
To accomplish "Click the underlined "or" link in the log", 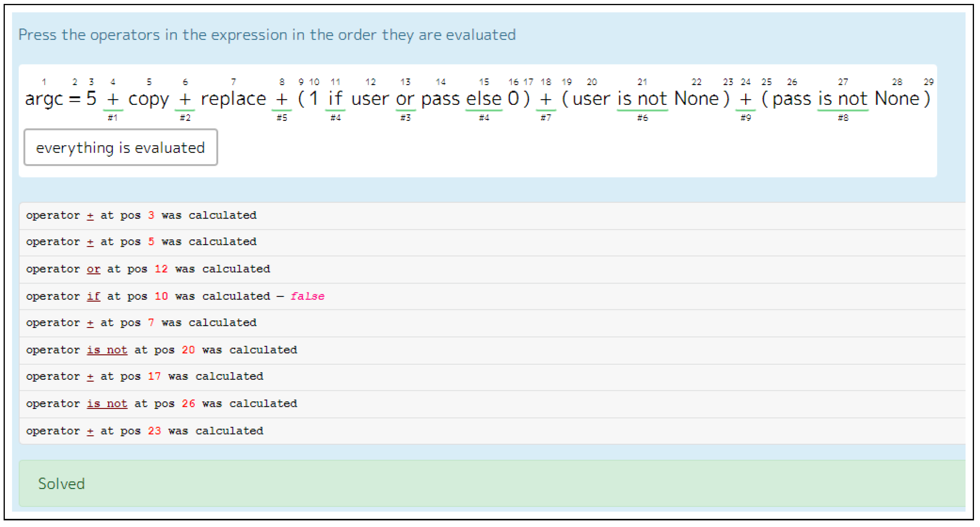I will click(93, 269).
